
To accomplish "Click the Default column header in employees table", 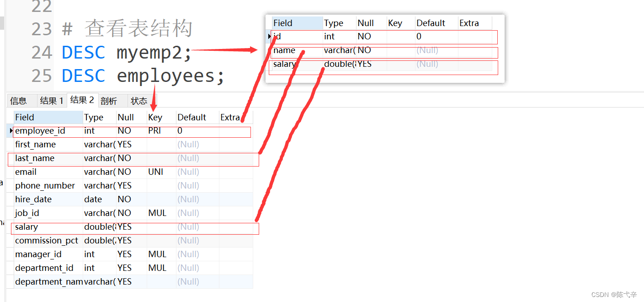I will pos(197,117).
